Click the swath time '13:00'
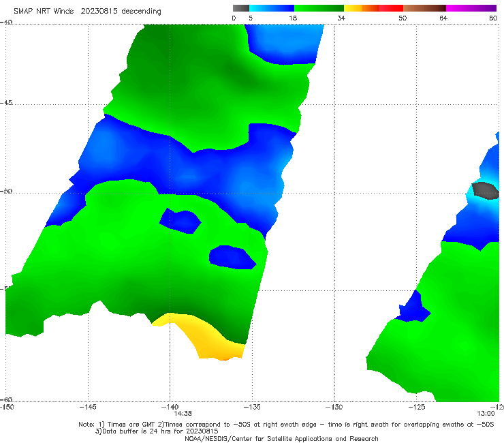 pyautogui.click(x=486, y=414)
